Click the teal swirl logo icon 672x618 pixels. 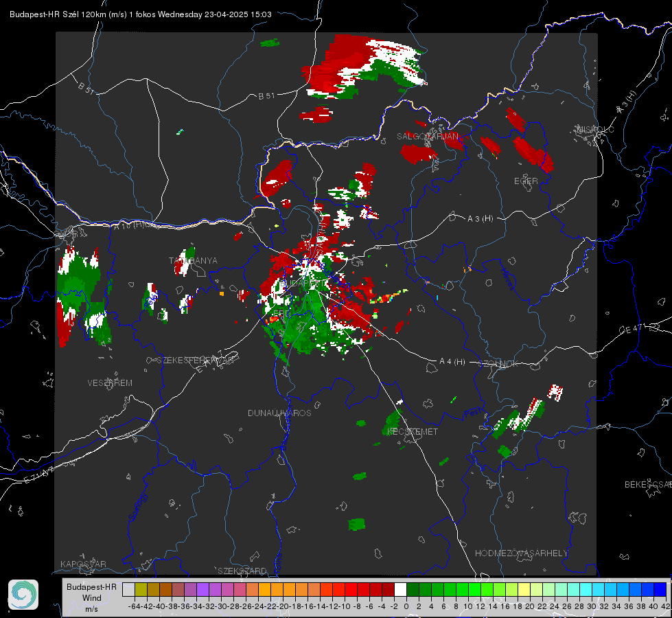click(23, 595)
